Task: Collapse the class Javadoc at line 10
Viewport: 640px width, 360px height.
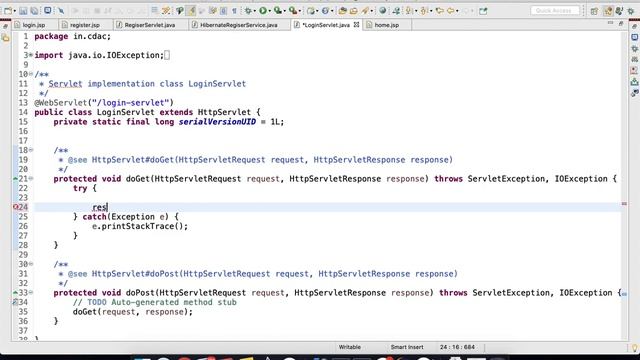Action: pyautogui.click(x=31, y=74)
